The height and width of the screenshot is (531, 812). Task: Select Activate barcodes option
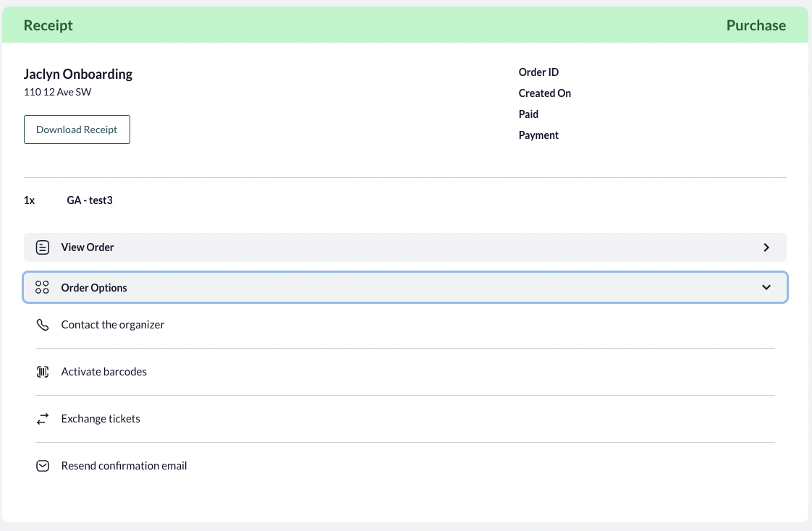[405, 372]
